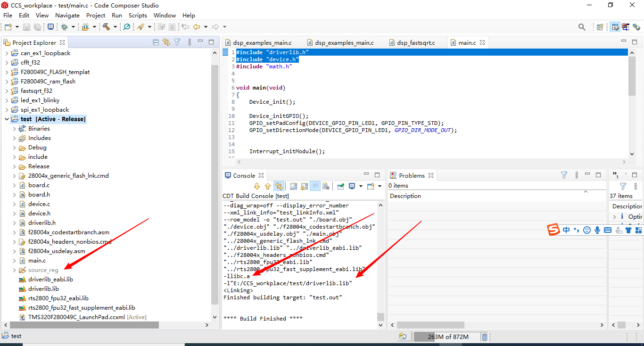Click the garbage collector trash icon
Viewport: 644px width, 346px height.
[484, 337]
